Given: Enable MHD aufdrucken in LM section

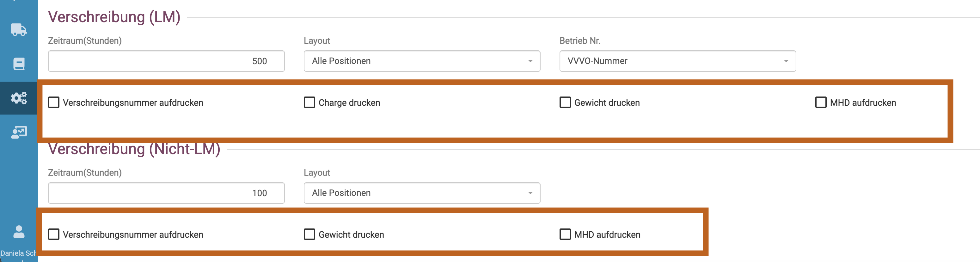Looking at the screenshot, I should 821,103.
